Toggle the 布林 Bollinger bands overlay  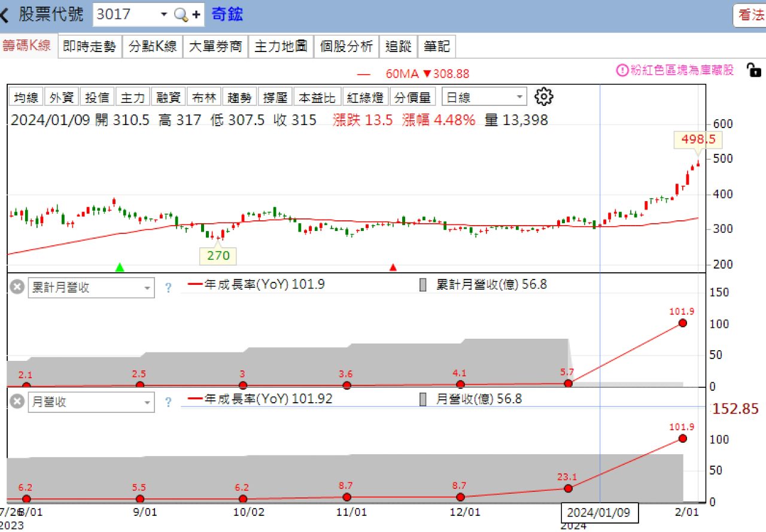point(203,97)
